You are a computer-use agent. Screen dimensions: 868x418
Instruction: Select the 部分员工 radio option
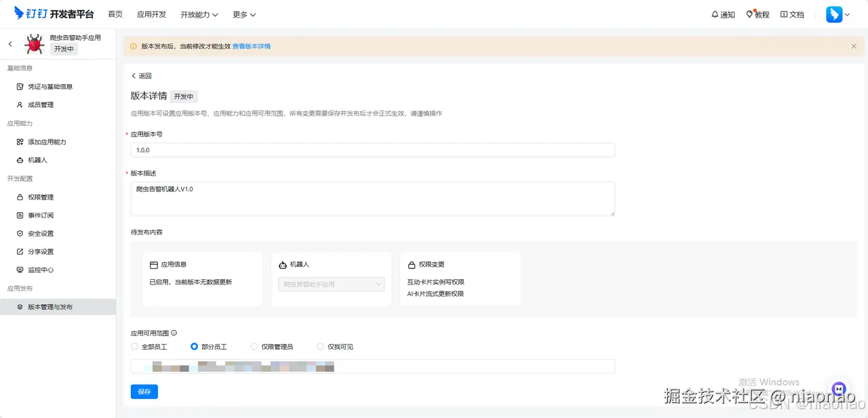tap(196, 346)
